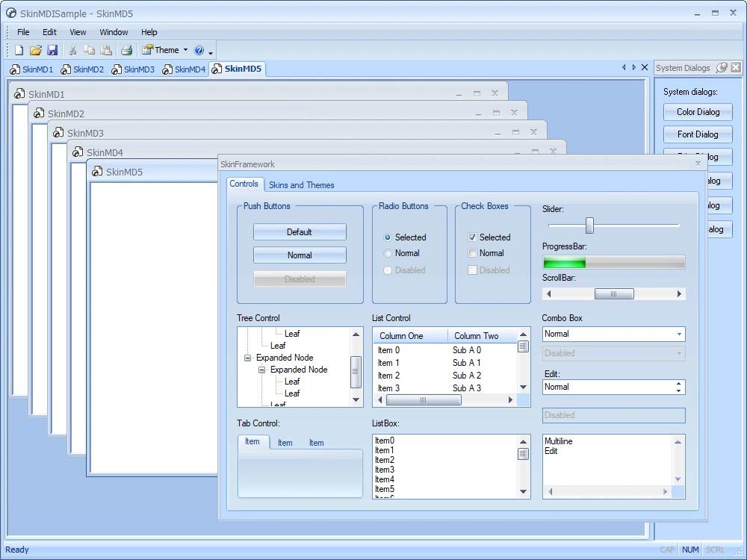747x560 pixels.
Task: Select Item 2 row in List Control
Action: pyautogui.click(x=444, y=376)
